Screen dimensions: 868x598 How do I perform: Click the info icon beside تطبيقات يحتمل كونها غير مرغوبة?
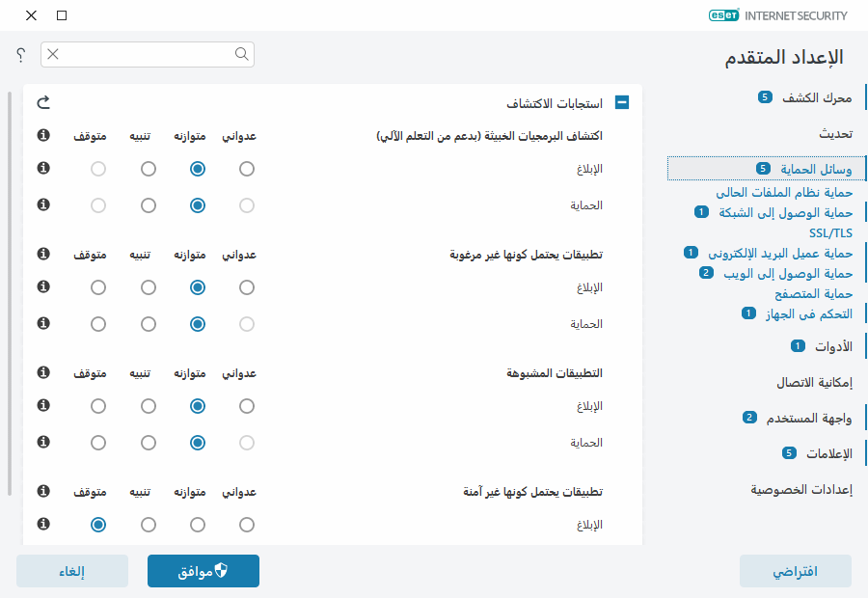coord(41,254)
